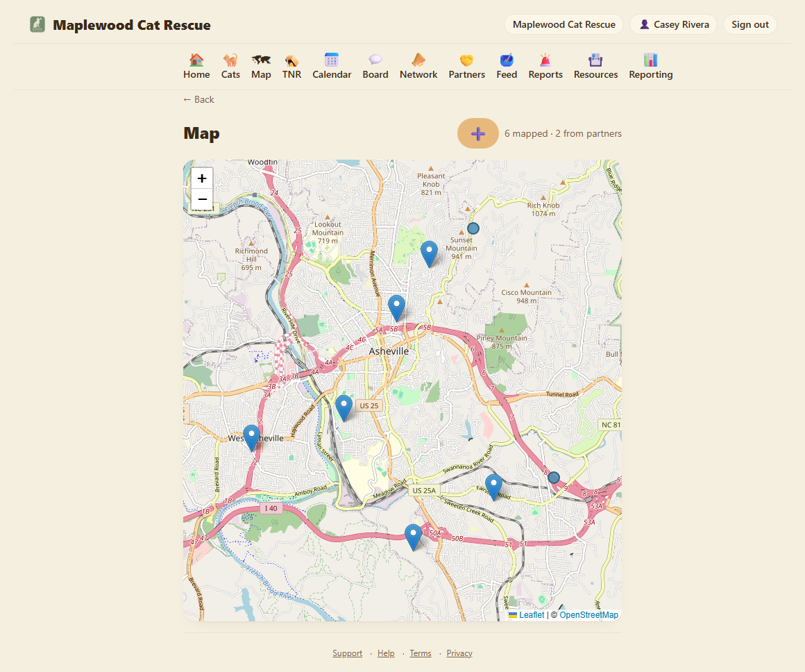Click the Maplewood Cat Rescue site title
This screenshot has width=805, height=672.
[131, 25]
